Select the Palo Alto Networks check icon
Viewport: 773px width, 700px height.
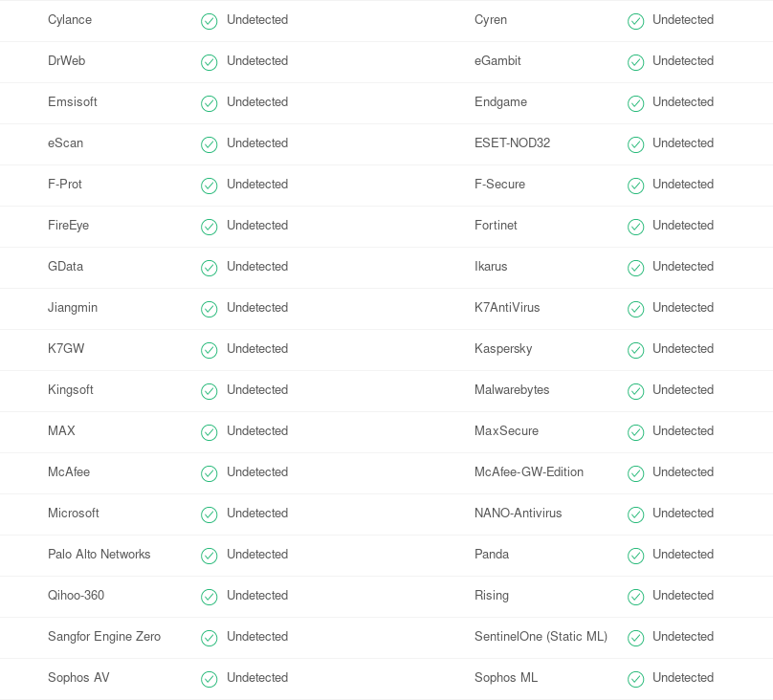tap(209, 556)
